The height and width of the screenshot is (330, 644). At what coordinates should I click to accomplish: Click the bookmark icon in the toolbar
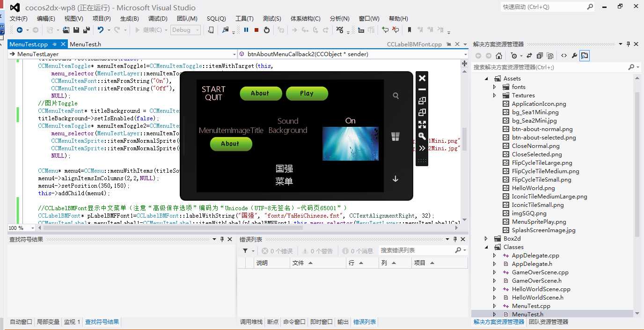[410, 30]
